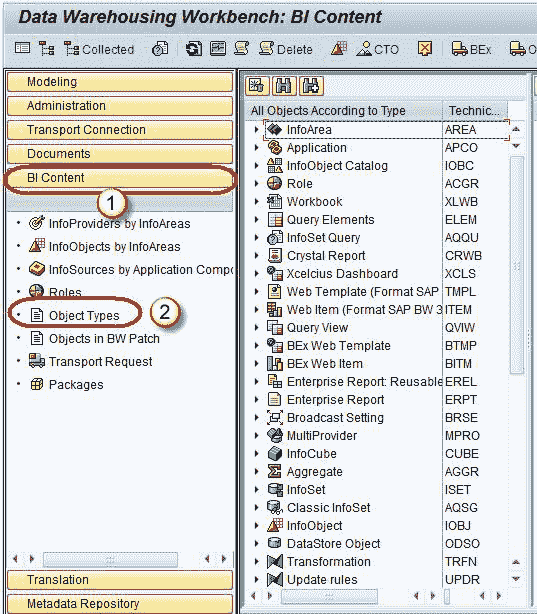Click the Delete toolbar button
The height and width of the screenshot is (614, 537).
click(285, 49)
